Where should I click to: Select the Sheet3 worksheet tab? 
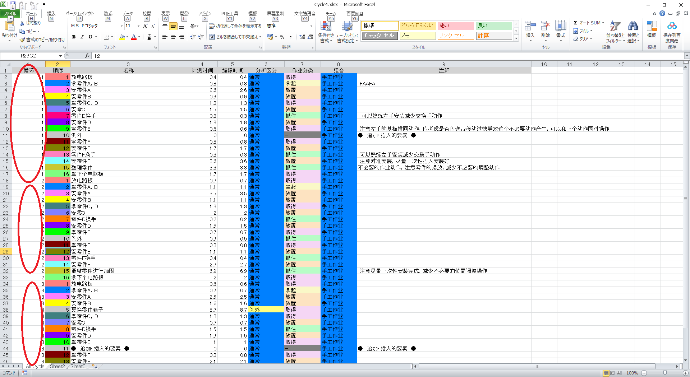point(77,366)
